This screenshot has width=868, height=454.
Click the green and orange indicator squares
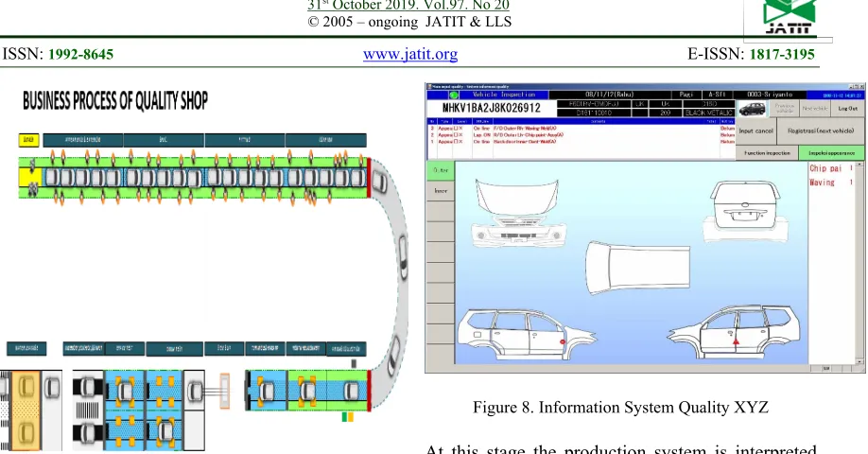pyautogui.click(x=348, y=417)
